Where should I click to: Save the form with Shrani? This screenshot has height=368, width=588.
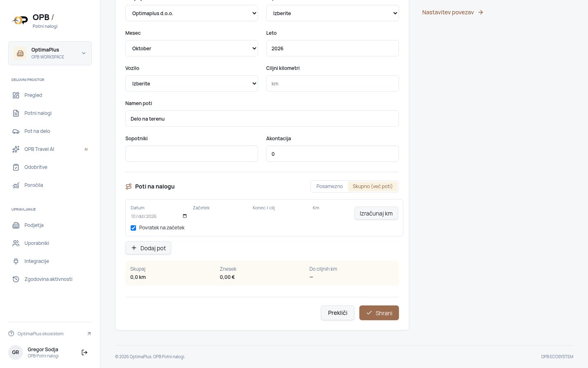pos(379,313)
